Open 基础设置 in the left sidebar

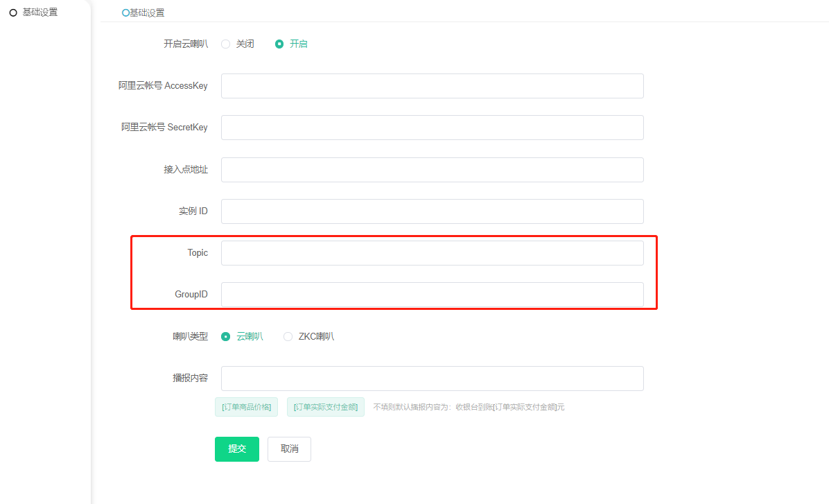coord(40,12)
